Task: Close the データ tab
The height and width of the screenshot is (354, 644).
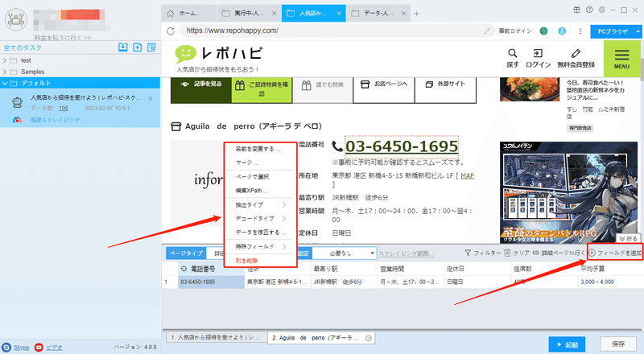Action: click(x=403, y=14)
